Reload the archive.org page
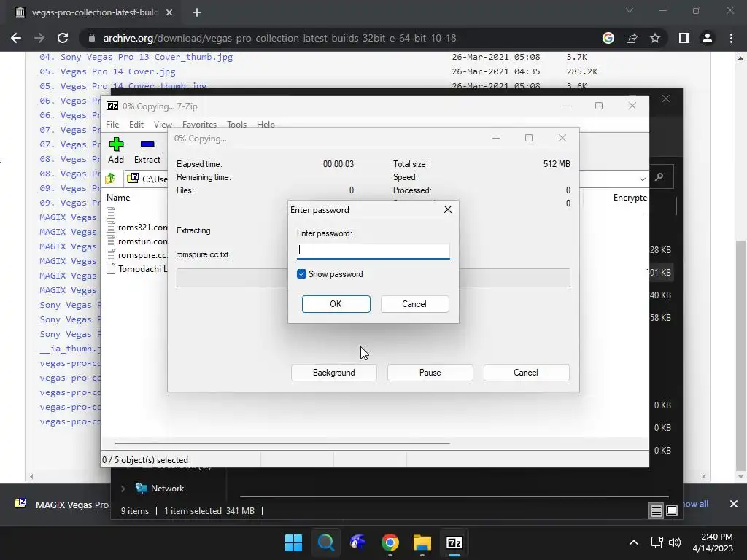Screen dimensions: 747x560 pyautogui.click(x=63, y=38)
